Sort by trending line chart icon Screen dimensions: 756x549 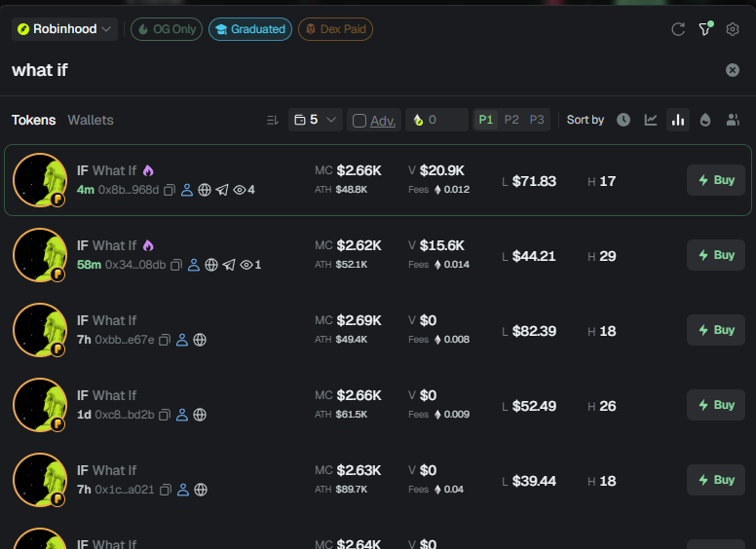[651, 120]
